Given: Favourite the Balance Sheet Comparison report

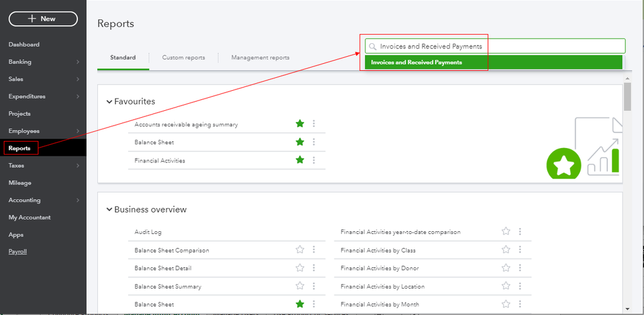Looking at the screenshot, I should [x=300, y=250].
